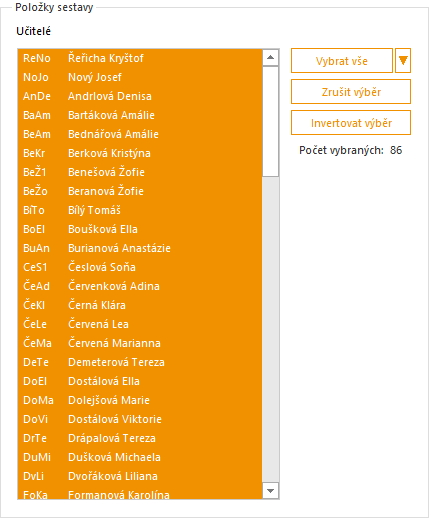The width and height of the screenshot is (429, 518).
Task: Select Demeterová Tereza item
Action: 140,362
